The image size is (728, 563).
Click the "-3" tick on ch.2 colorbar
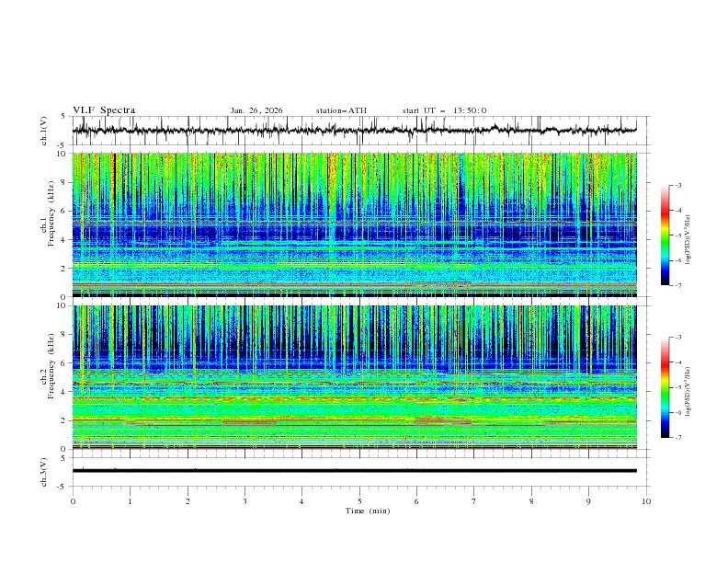click(678, 338)
